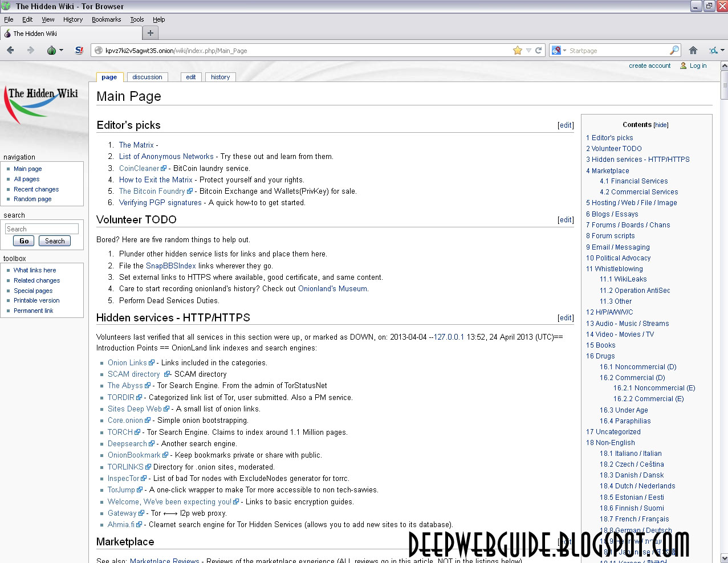
Task: Open Onionland's Museum link
Action: 332,289
